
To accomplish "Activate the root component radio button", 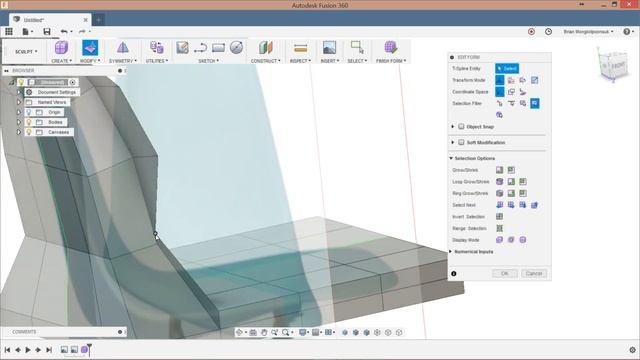I will (x=72, y=82).
